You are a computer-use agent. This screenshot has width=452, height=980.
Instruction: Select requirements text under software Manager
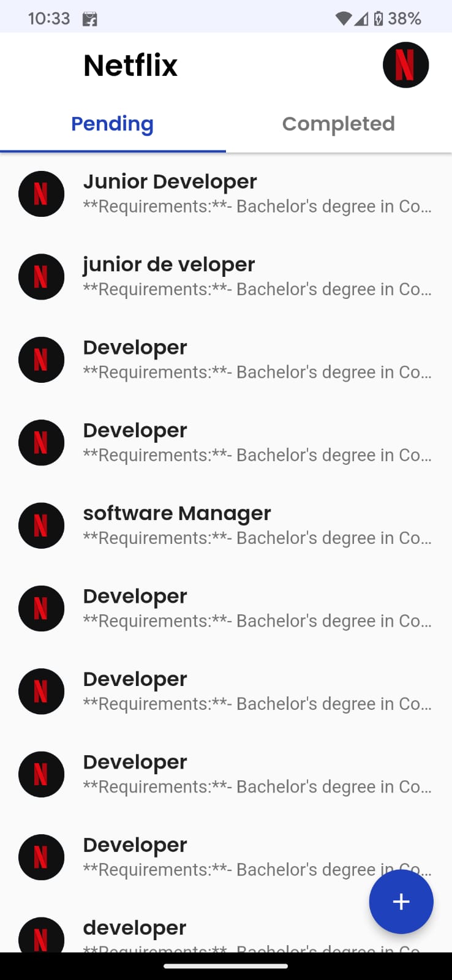click(x=257, y=538)
